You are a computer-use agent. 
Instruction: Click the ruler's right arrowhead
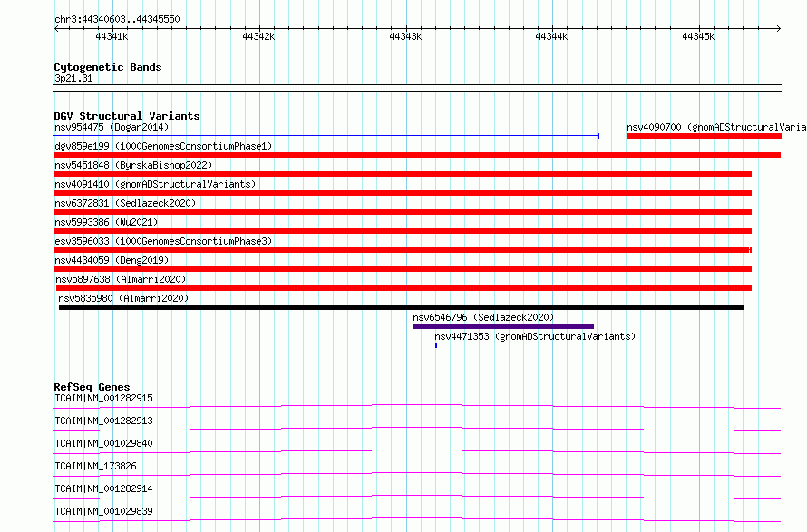[778, 29]
